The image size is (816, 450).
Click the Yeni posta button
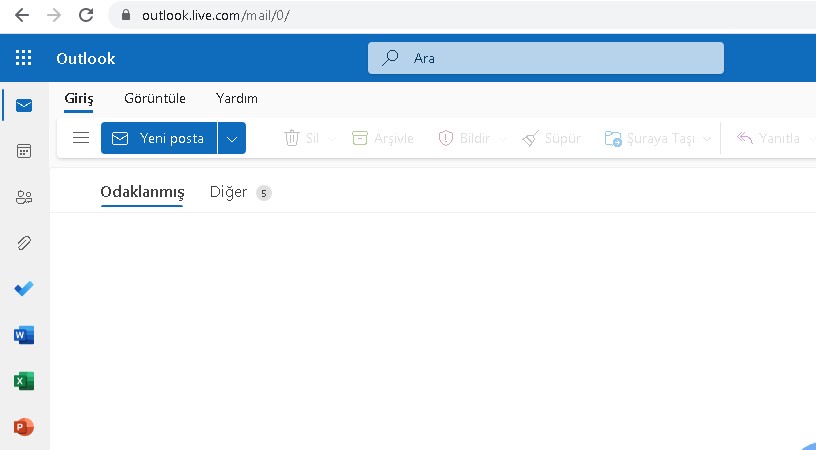click(159, 139)
